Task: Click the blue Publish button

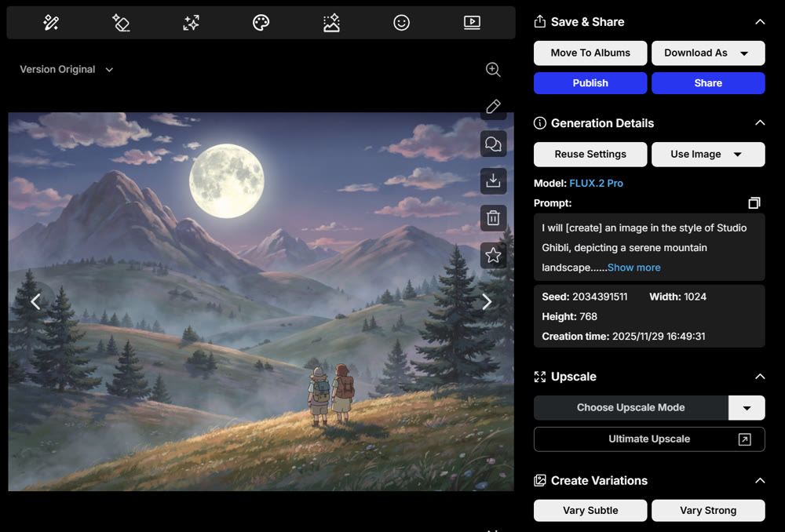Action: [x=590, y=83]
